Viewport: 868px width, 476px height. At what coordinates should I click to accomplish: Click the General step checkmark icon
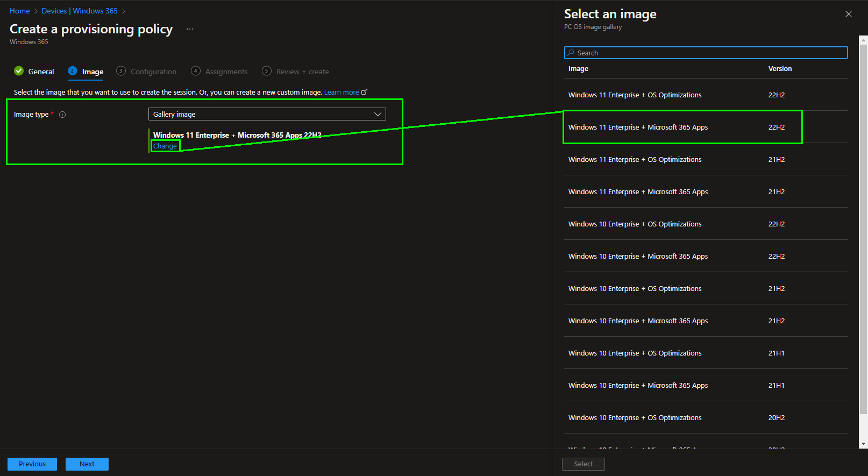19,71
